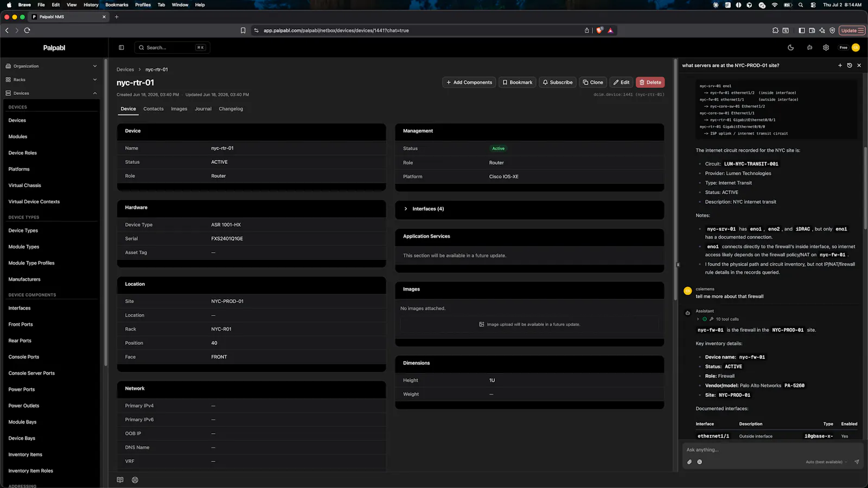
Task: Expand the Organization sidebar section
Action: [51, 66]
